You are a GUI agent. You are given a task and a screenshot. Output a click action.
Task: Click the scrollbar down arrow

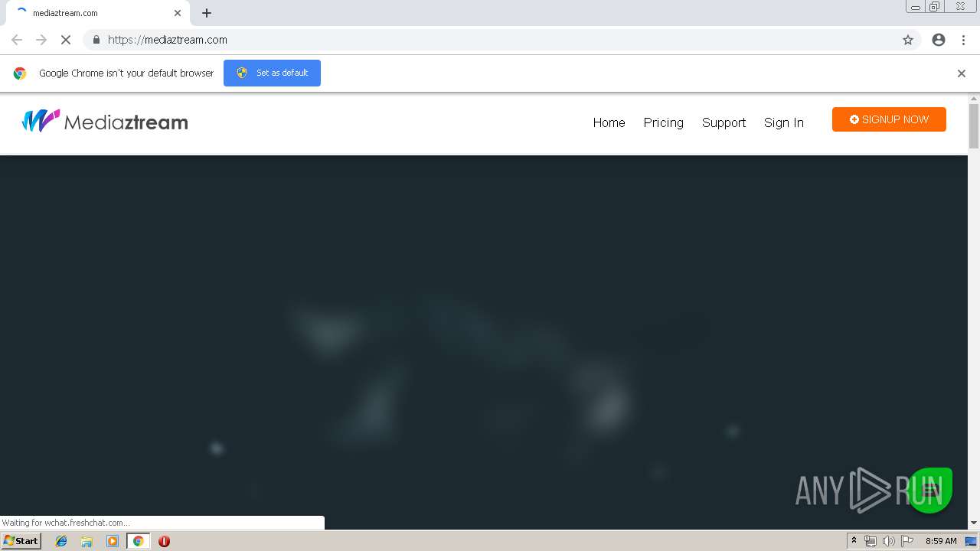coord(974,523)
